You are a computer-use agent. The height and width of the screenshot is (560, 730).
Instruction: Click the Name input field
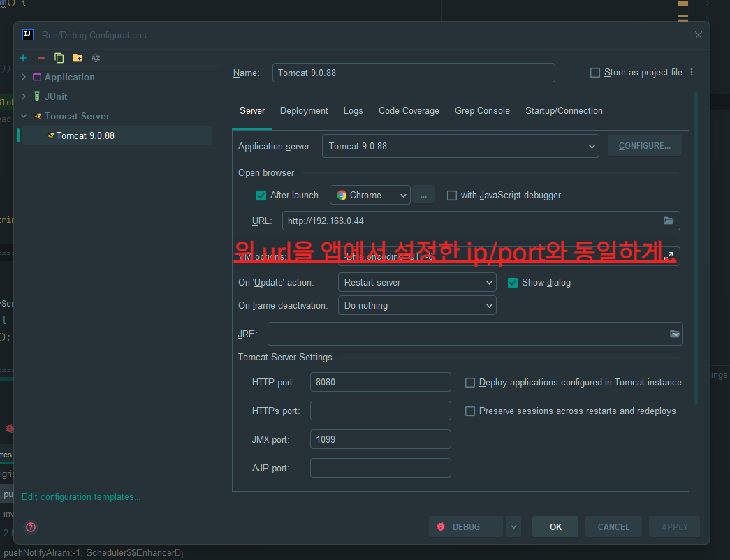pyautogui.click(x=414, y=73)
